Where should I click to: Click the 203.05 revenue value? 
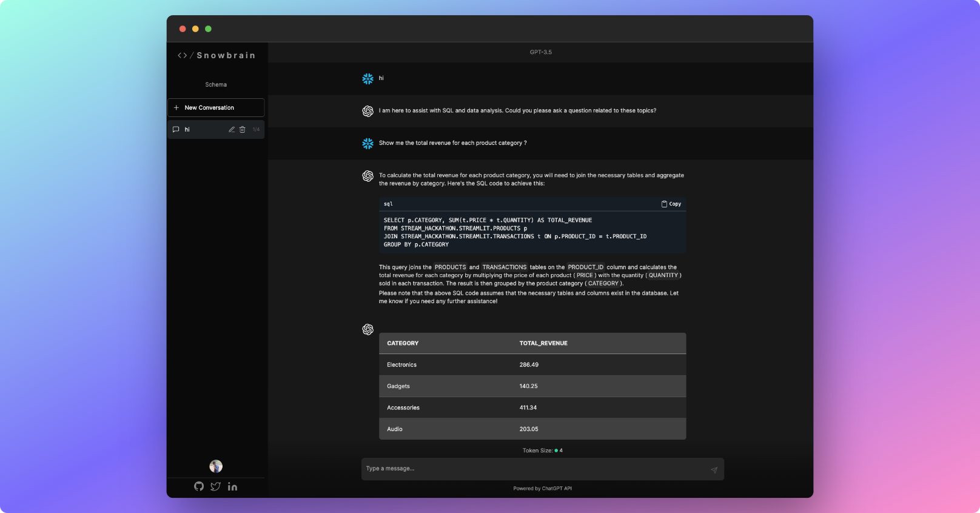coord(529,429)
